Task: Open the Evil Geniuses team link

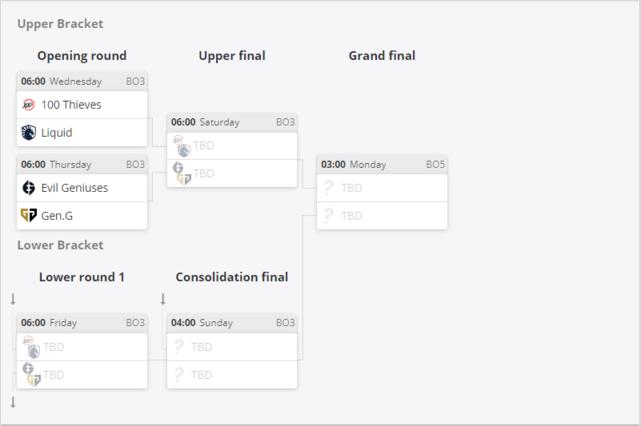Action: (x=74, y=188)
